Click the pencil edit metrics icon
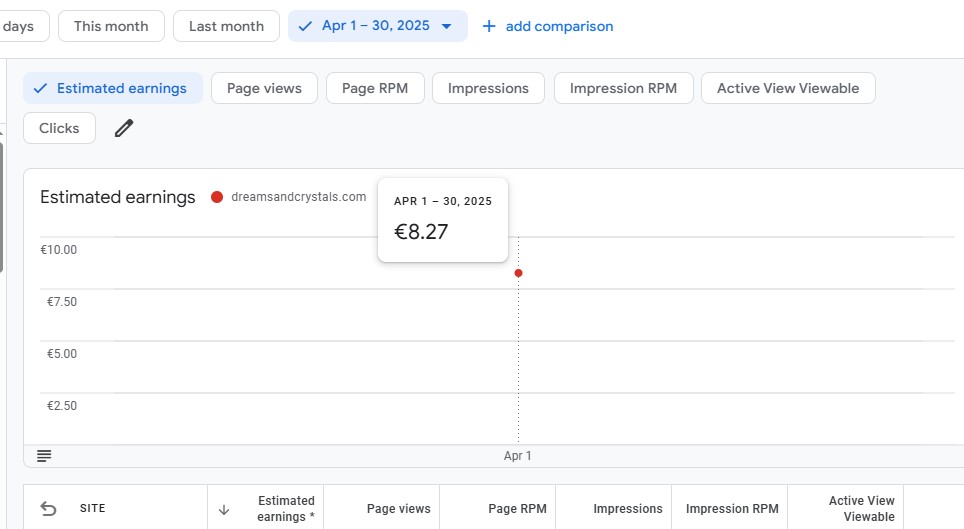This screenshot has width=964, height=529. pyautogui.click(x=124, y=128)
